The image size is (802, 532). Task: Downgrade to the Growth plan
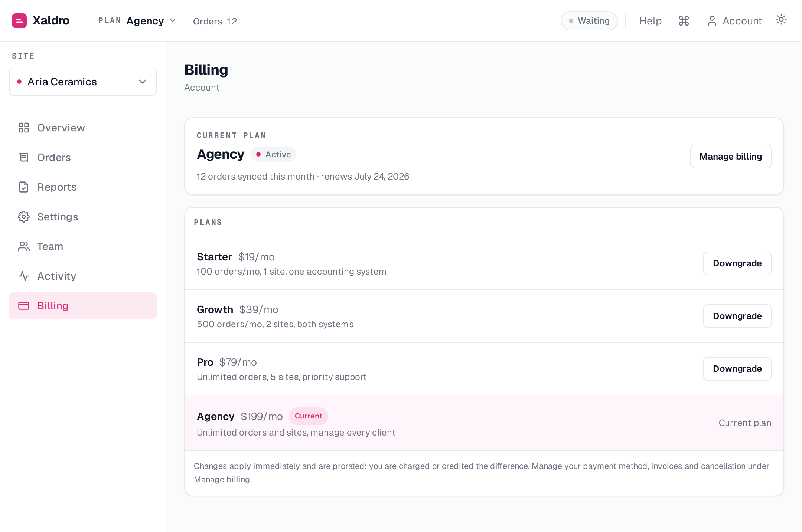(x=737, y=316)
